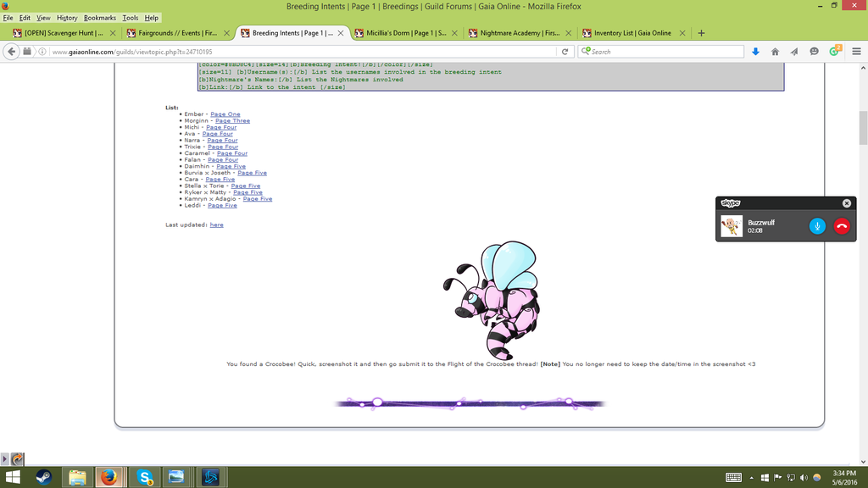Open the Bookmarks menu
This screenshot has height=488, width=868.
[x=100, y=18]
